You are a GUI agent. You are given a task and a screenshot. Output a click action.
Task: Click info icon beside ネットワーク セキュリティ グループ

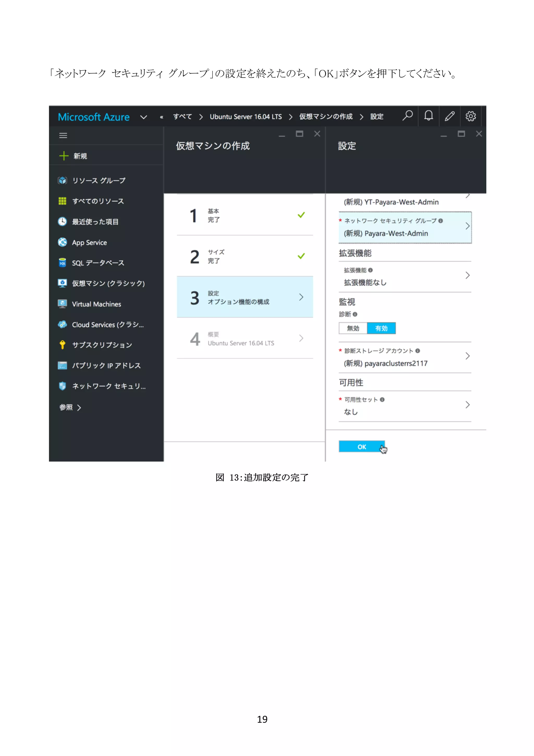pyautogui.click(x=441, y=221)
